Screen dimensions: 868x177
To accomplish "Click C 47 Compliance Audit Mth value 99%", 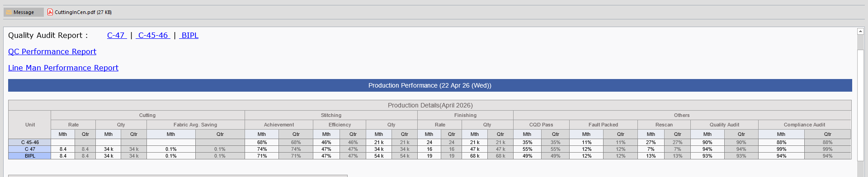I will [781, 149].
